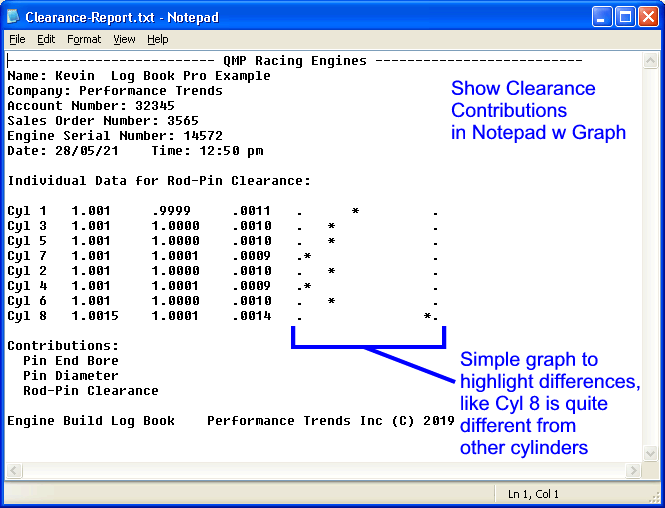Click the 'Pin End Bore' line
Screen dimensions: 665x508
point(71,361)
